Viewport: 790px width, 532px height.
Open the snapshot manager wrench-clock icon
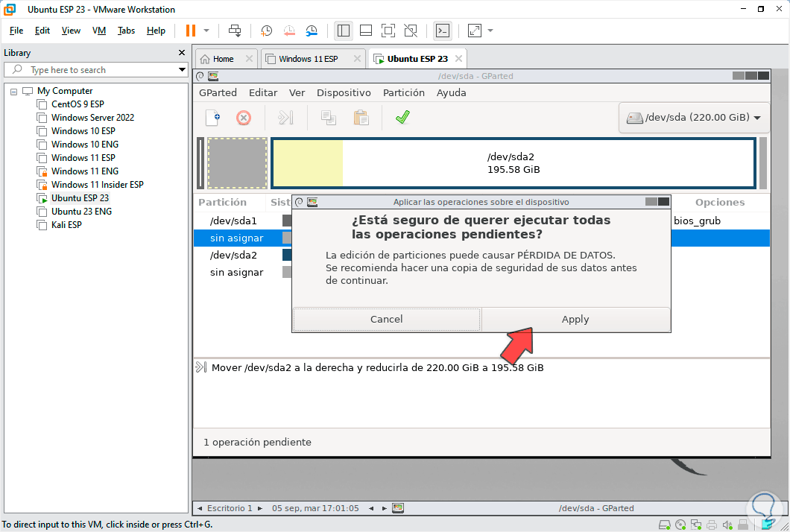click(x=312, y=31)
